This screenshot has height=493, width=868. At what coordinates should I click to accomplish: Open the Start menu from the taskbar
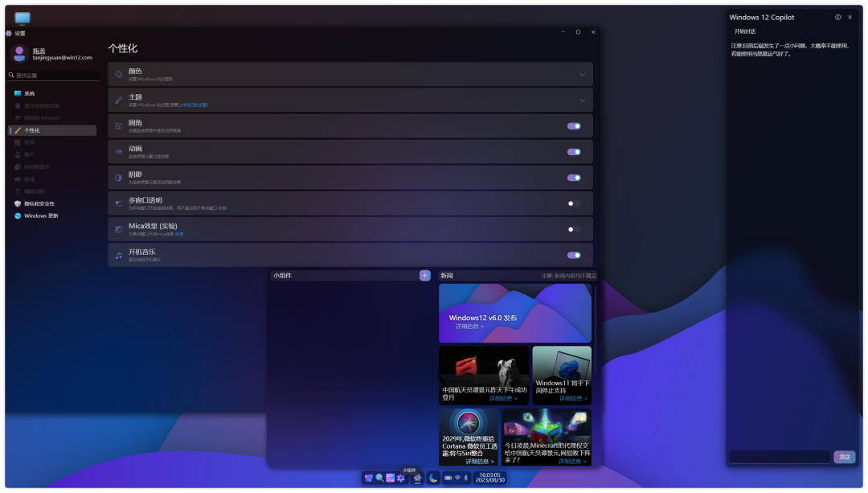tap(369, 478)
